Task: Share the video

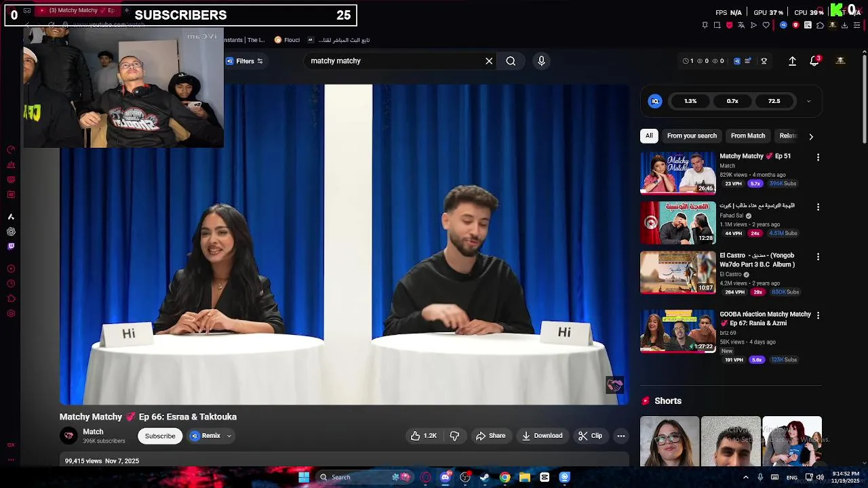Action: coord(490,436)
